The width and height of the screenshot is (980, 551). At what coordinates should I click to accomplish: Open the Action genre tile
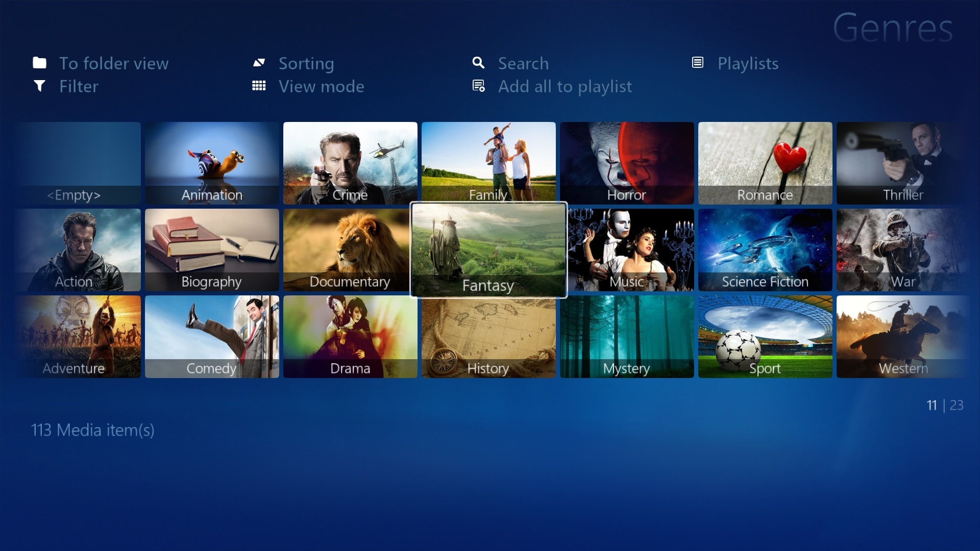tap(78, 250)
